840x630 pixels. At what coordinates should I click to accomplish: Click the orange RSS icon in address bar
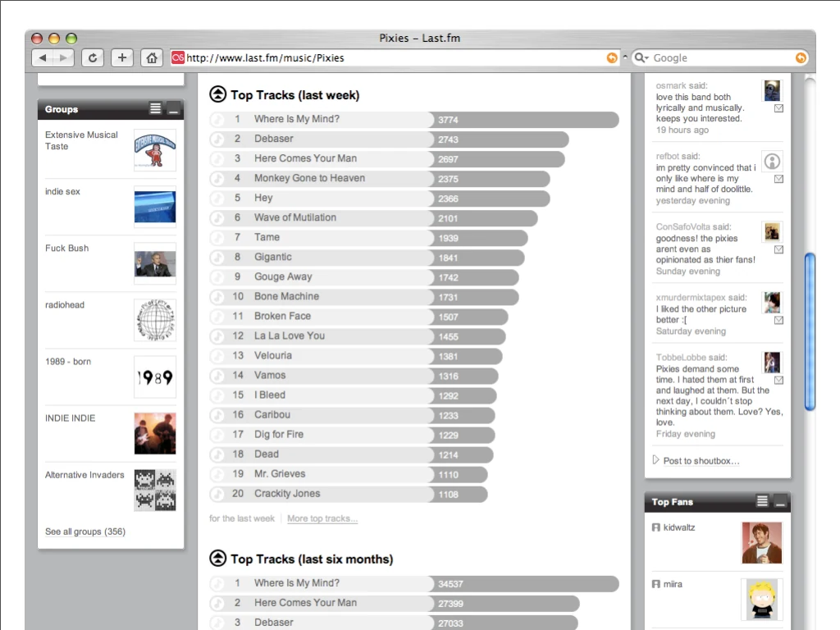[x=611, y=58]
